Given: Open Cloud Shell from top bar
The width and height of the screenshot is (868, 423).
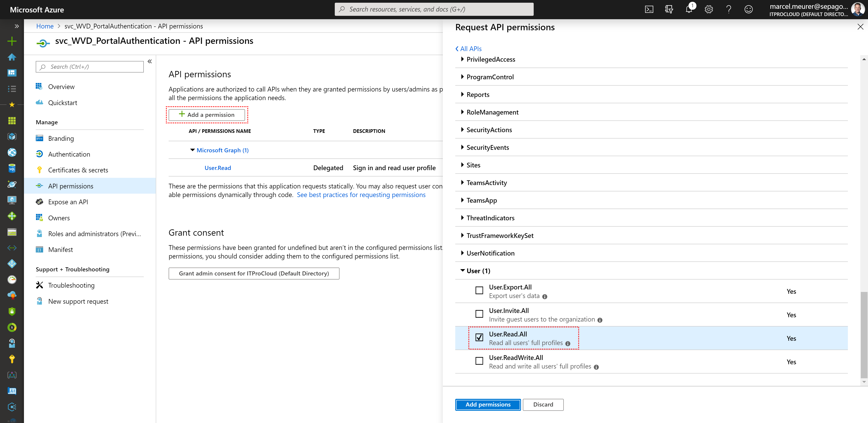Looking at the screenshot, I should click(649, 9).
